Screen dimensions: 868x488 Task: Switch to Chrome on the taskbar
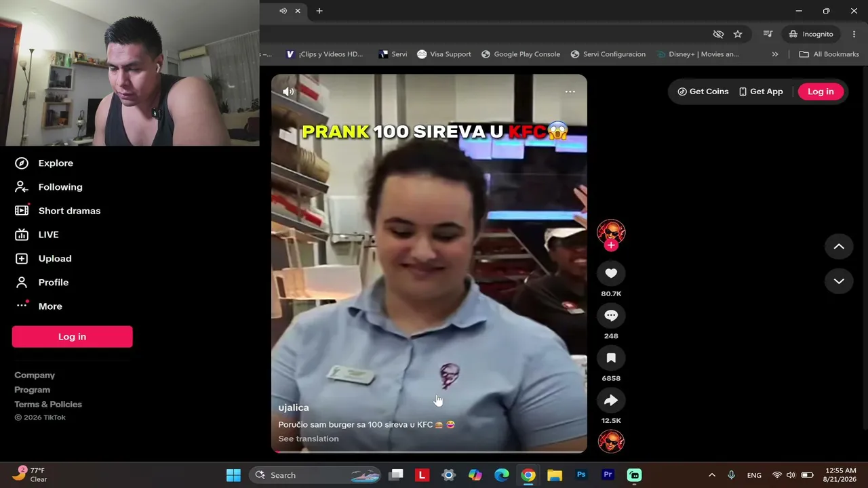[x=528, y=475]
